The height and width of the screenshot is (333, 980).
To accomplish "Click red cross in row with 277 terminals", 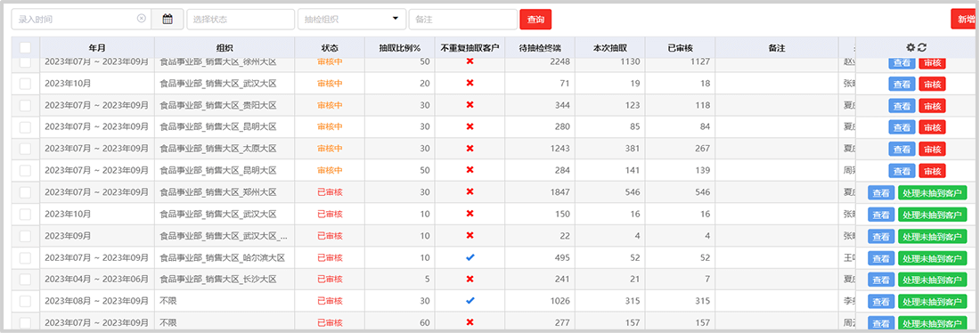I will pyautogui.click(x=470, y=322).
